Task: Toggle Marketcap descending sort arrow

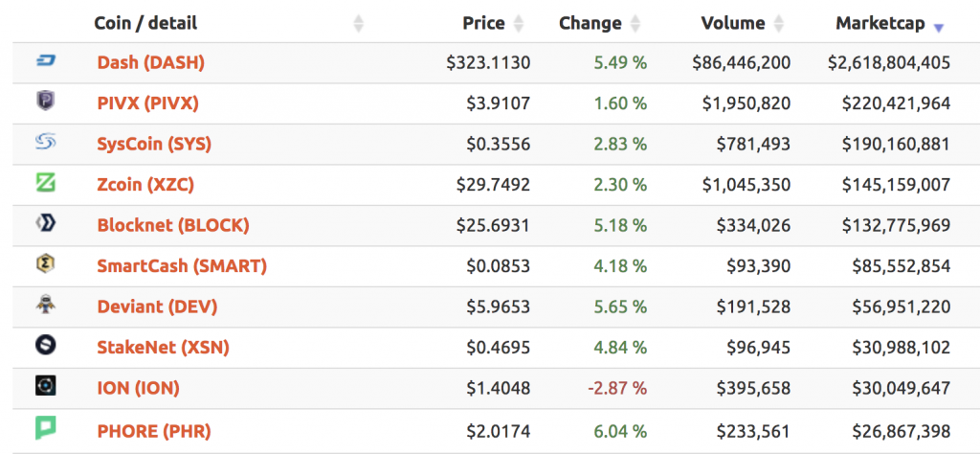Action: tap(938, 28)
